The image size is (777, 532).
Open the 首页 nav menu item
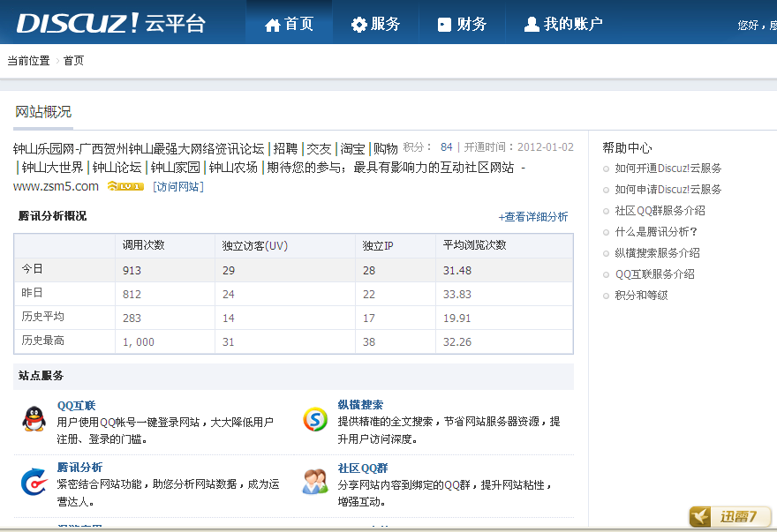(289, 24)
